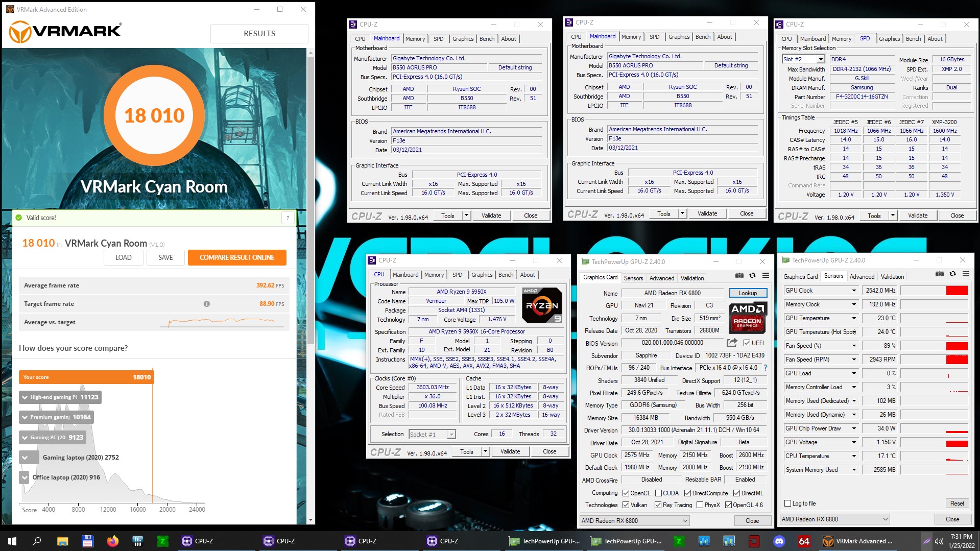Toggle the Ray Tracing checkbox
Viewport: 980px width, 551px height.
[658, 505]
